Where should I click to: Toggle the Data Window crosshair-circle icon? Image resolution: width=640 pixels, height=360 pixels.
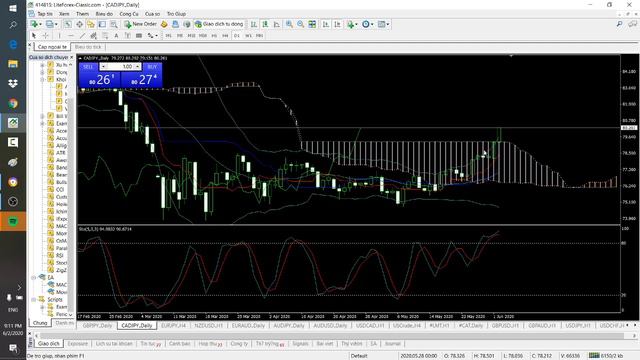click(x=79, y=24)
